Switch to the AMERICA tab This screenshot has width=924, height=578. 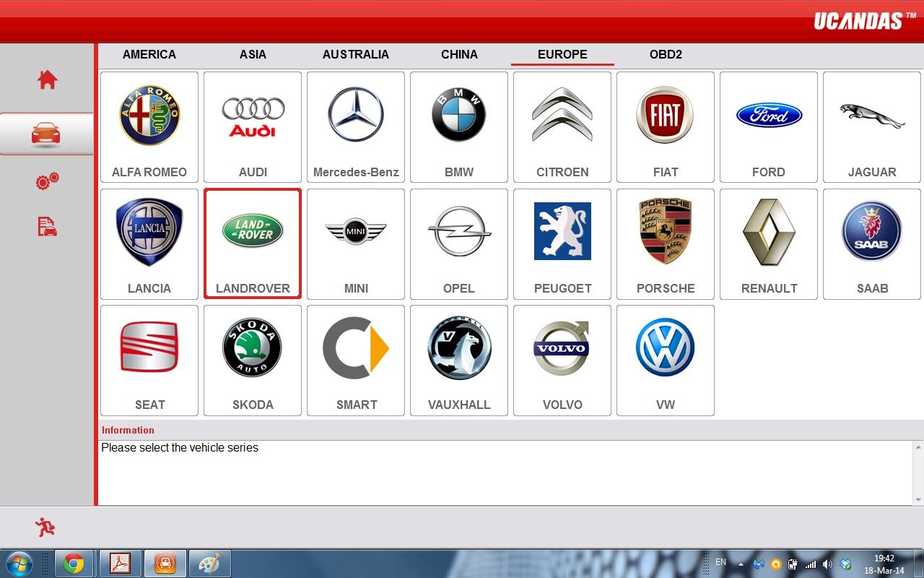[149, 54]
